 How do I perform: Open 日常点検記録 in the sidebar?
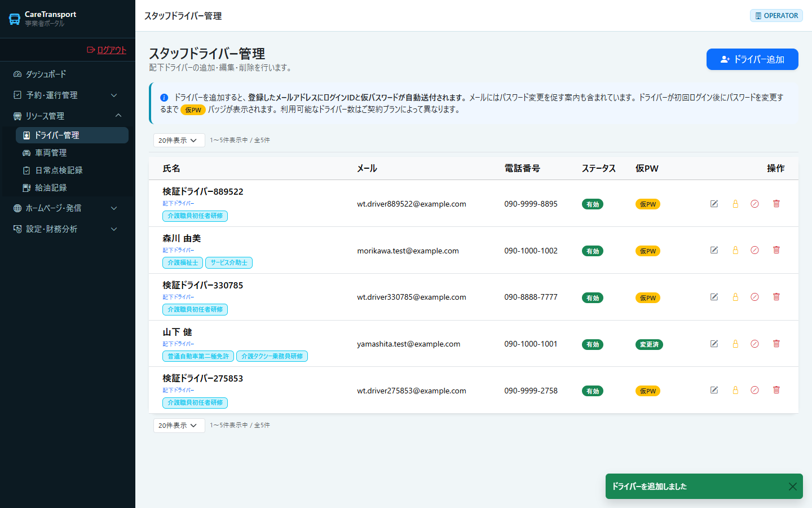point(72,170)
